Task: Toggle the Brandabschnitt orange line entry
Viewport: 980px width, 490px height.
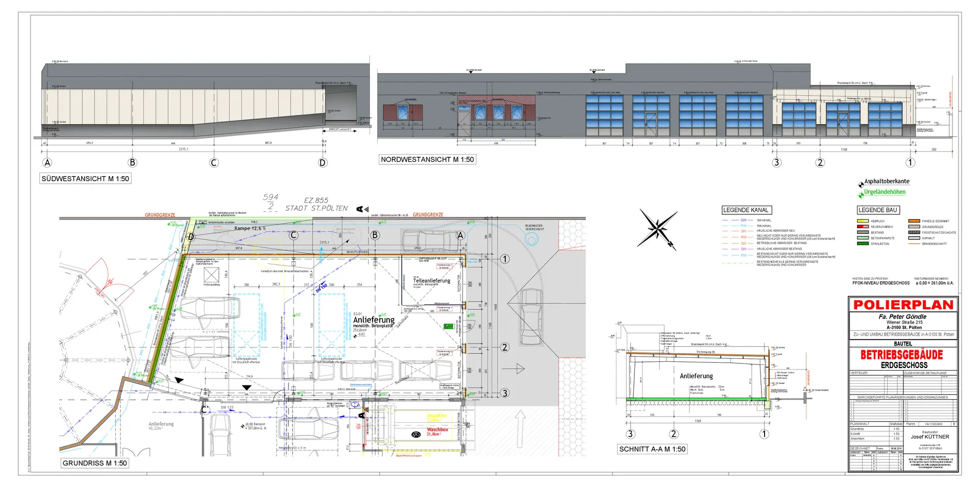Action: 914,243
